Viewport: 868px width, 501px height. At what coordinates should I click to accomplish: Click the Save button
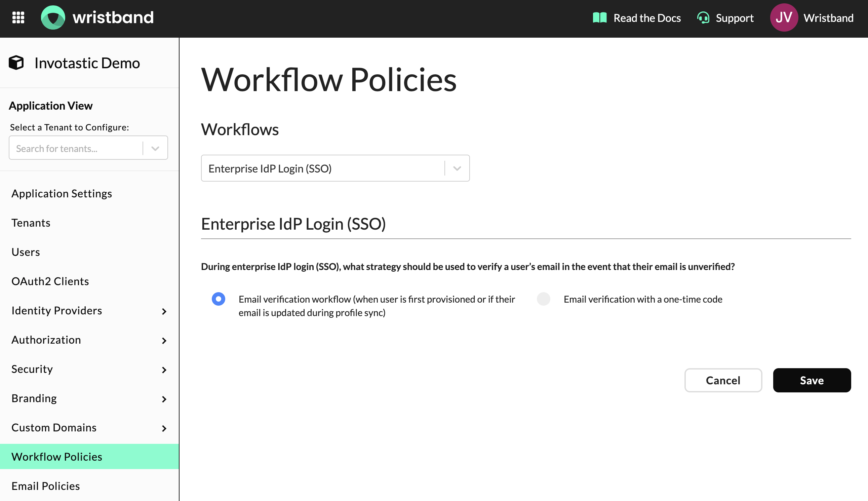(x=812, y=380)
